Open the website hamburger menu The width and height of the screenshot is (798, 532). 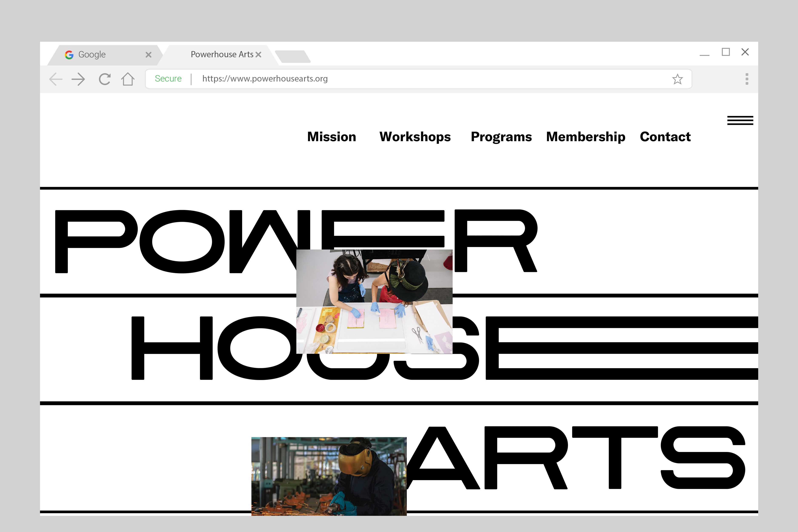[x=740, y=120]
